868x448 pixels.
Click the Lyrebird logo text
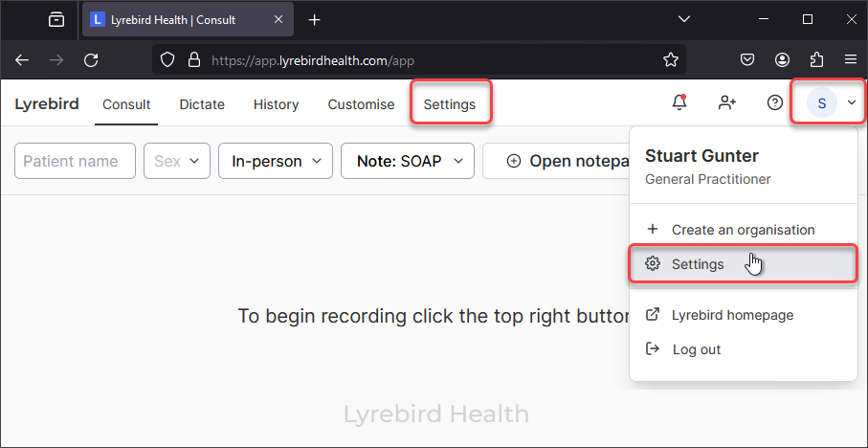coord(47,103)
